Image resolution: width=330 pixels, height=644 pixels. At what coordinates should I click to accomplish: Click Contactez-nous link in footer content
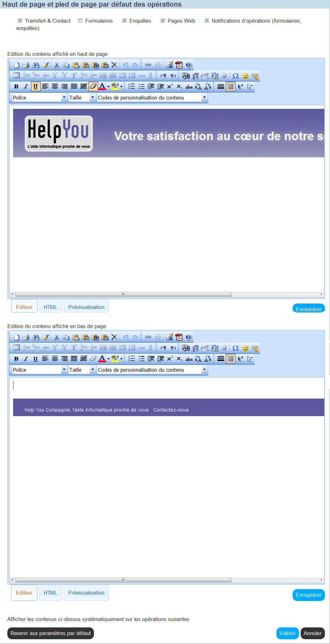click(x=171, y=410)
